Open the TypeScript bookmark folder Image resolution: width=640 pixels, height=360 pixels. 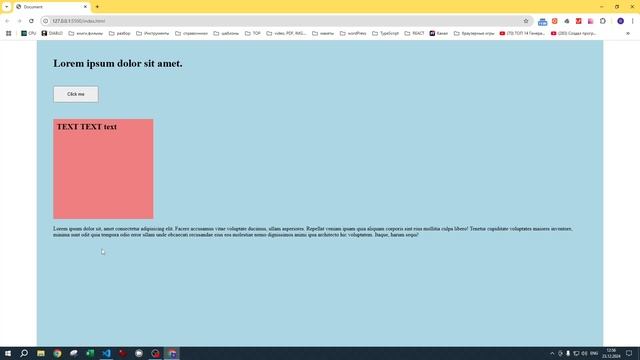pyautogui.click(x=385, y=33)
